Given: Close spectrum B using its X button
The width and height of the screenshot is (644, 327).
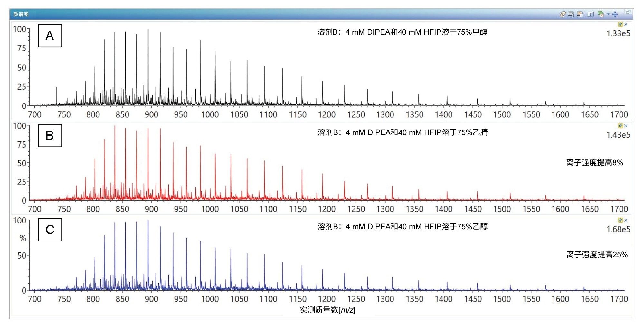Looking at the screenshot, I should click(626, 126).
